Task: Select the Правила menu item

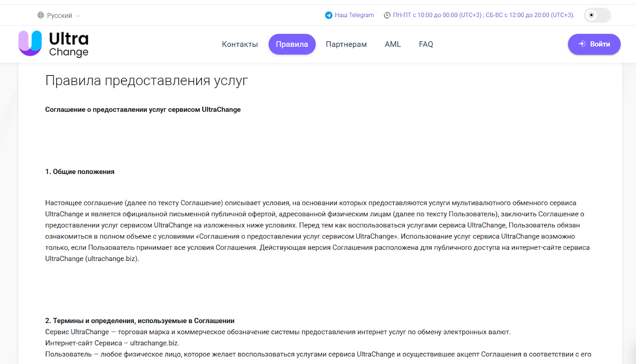Action: coord(292,44)
